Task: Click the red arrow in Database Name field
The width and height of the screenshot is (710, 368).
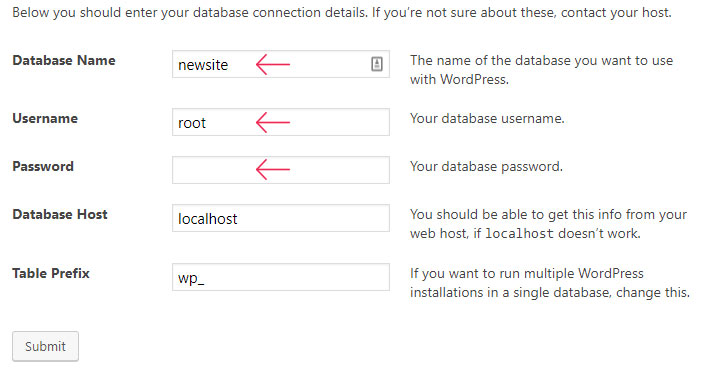Action: pyautogui.click(x=273, y=64)
